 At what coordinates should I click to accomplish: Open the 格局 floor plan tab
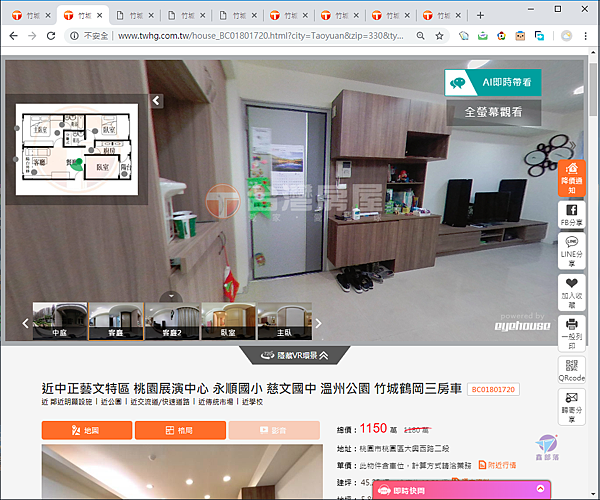coord(180,430)
